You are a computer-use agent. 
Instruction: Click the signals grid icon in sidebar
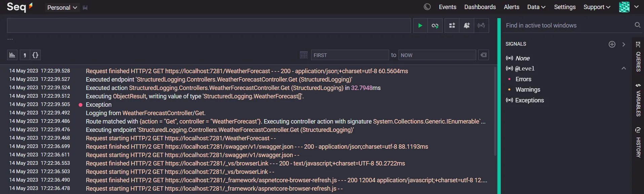(x=638, y=44)
